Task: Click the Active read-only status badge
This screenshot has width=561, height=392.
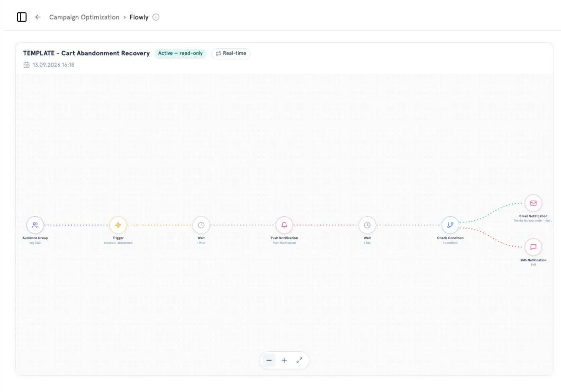Action: click(x=181, y=53)
